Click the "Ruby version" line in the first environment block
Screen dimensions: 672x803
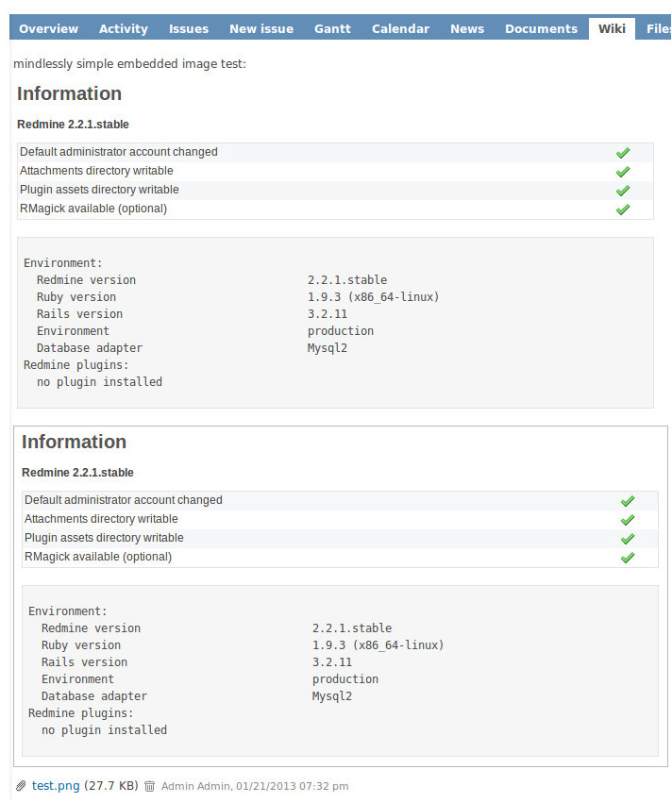point(76,297)
